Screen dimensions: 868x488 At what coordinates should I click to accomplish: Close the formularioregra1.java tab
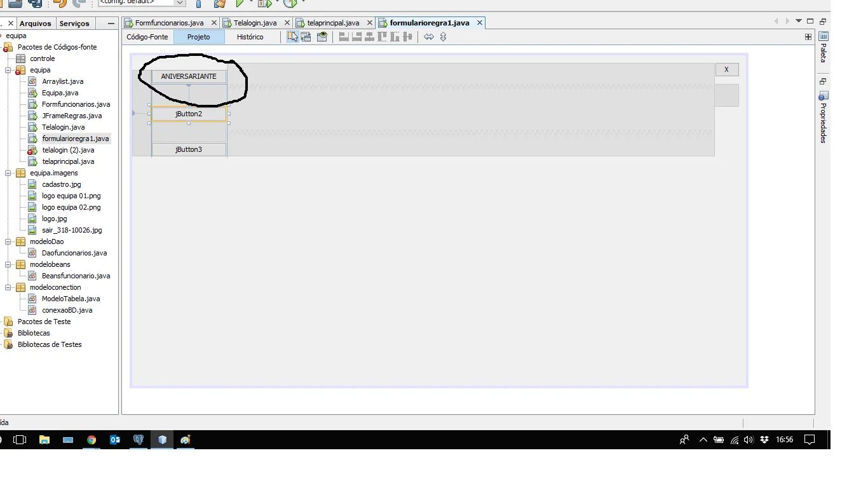pos(480,23)
